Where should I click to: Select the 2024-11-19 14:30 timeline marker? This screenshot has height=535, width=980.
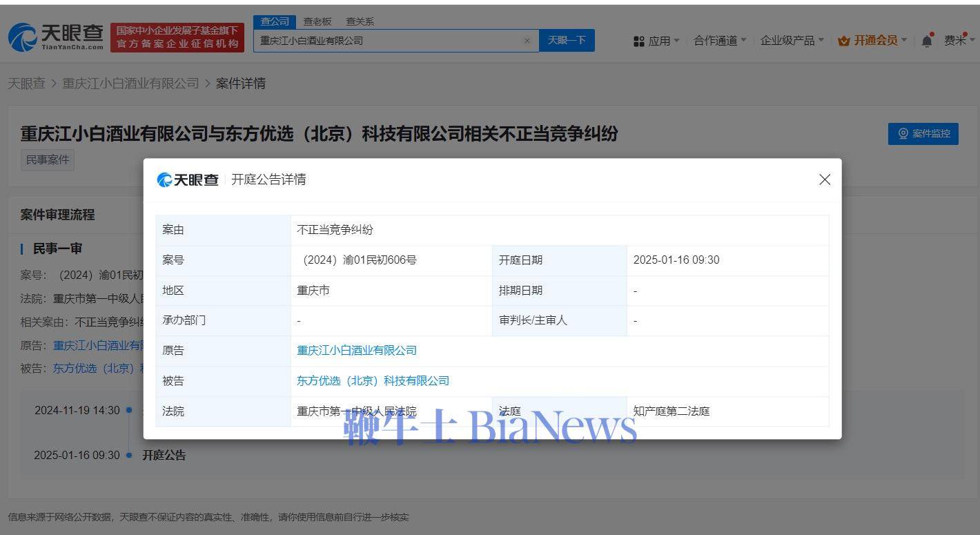[129, 410]
